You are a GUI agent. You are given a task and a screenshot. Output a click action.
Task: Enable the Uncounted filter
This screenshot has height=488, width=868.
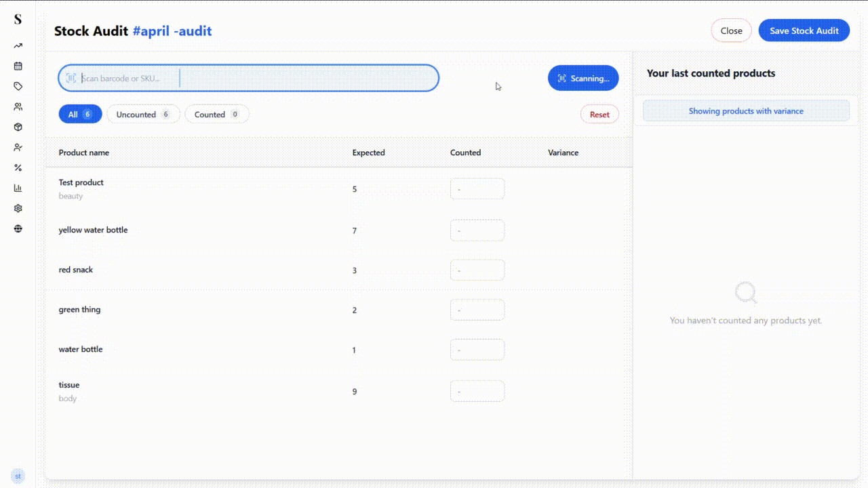(x=143, y=114)
